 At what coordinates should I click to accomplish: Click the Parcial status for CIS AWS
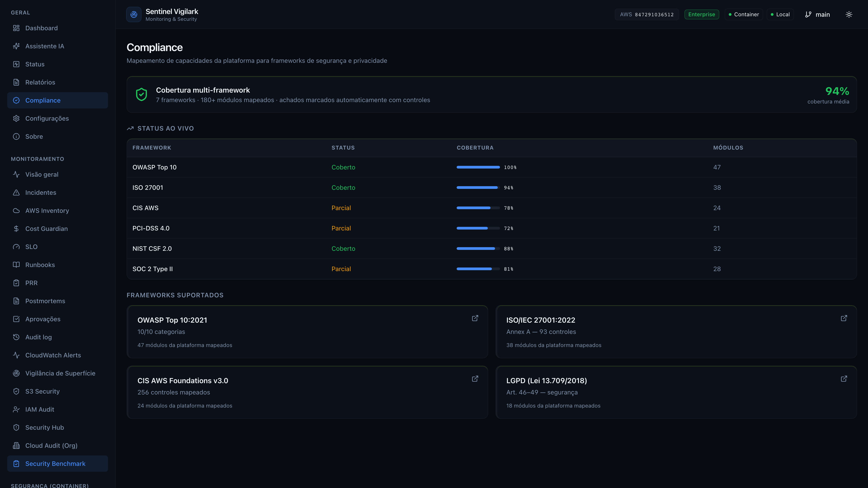tap(341, 208)
